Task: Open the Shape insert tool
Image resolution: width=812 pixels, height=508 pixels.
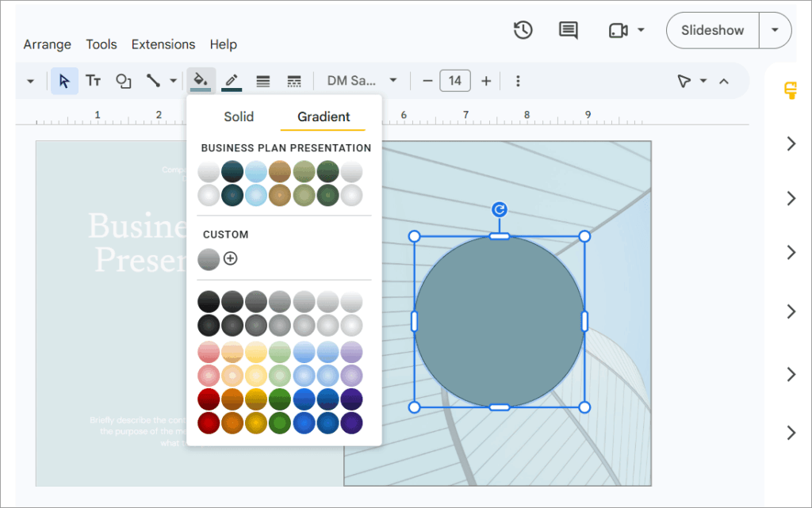Action: coord(123,81)
